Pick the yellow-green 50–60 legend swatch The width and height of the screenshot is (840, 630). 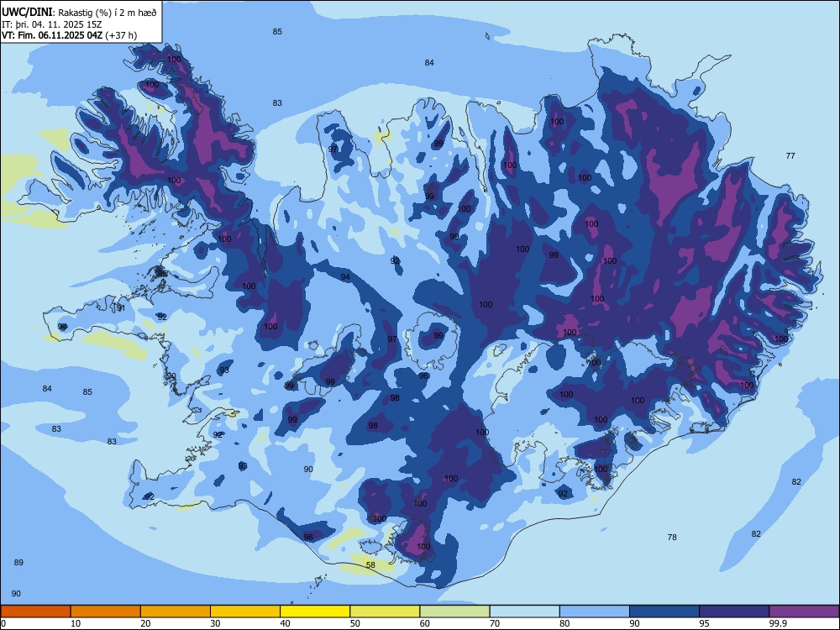tap(386, 612)
